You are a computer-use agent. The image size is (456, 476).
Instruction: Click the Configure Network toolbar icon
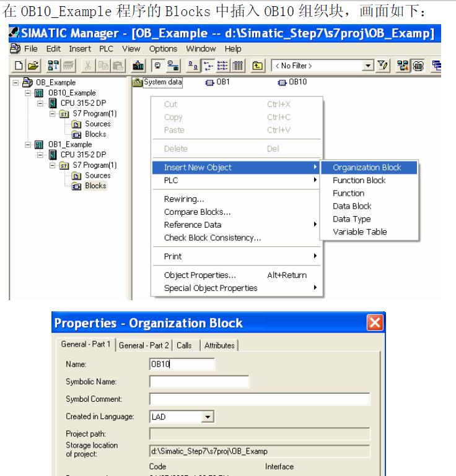coord(403,66)
